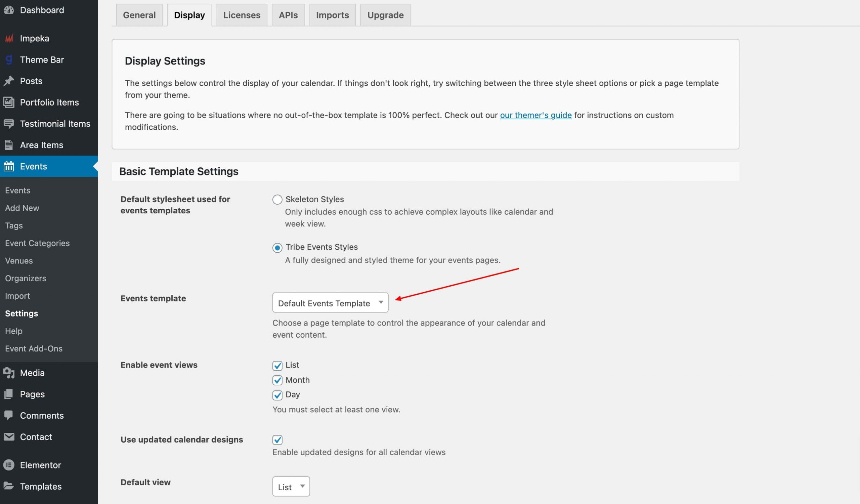The width and height of the screenshot is (860, 504).
Task: Click the Media library icon
Action: tap(9, 373)
